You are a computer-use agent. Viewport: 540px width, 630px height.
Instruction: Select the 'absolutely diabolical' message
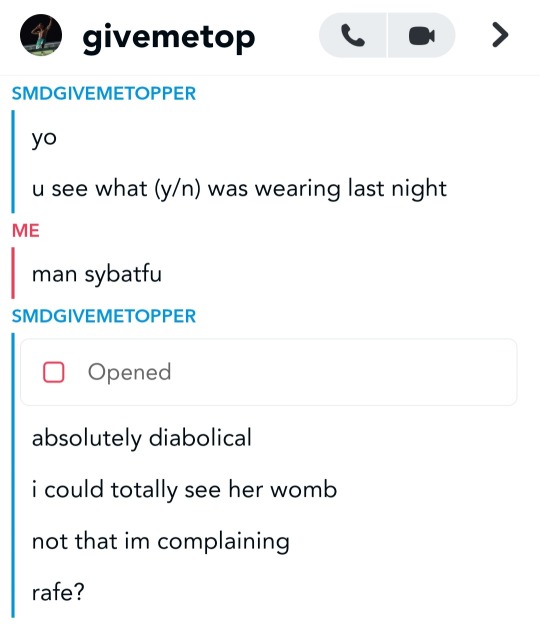coord(142,438)
